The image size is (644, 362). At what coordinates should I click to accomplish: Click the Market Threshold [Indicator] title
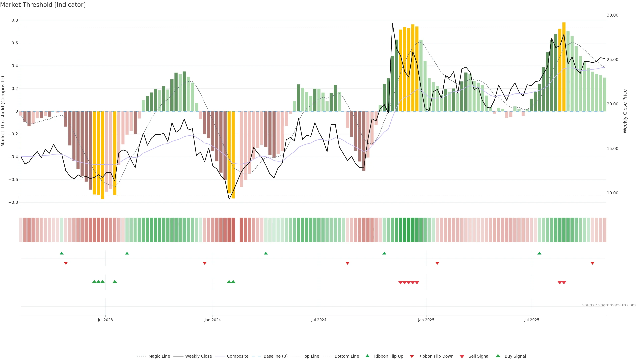(43, 5)
